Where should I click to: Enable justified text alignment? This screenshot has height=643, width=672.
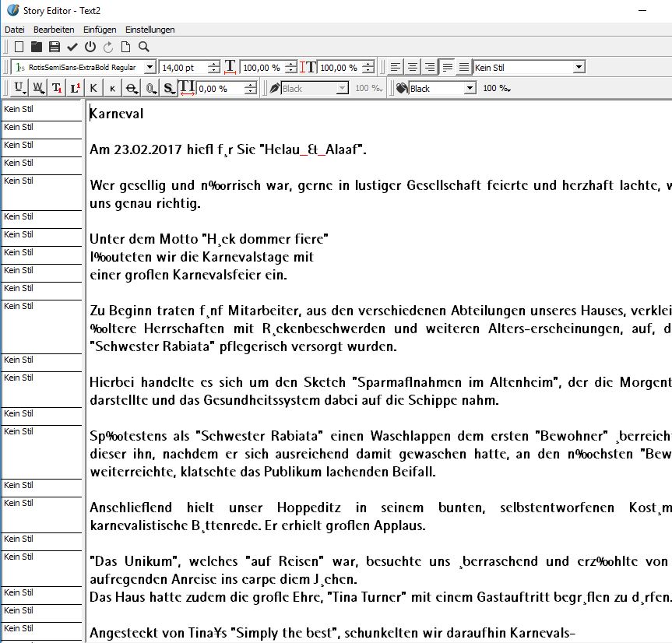coord(447,68)
